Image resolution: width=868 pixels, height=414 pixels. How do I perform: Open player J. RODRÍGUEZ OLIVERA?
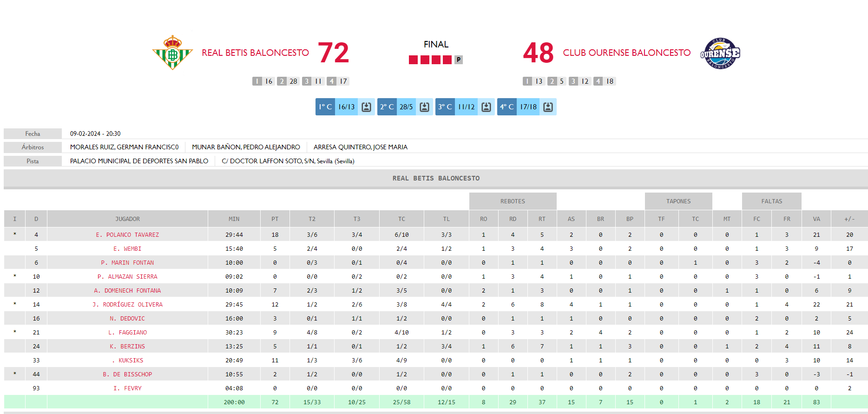click(127, 305)
